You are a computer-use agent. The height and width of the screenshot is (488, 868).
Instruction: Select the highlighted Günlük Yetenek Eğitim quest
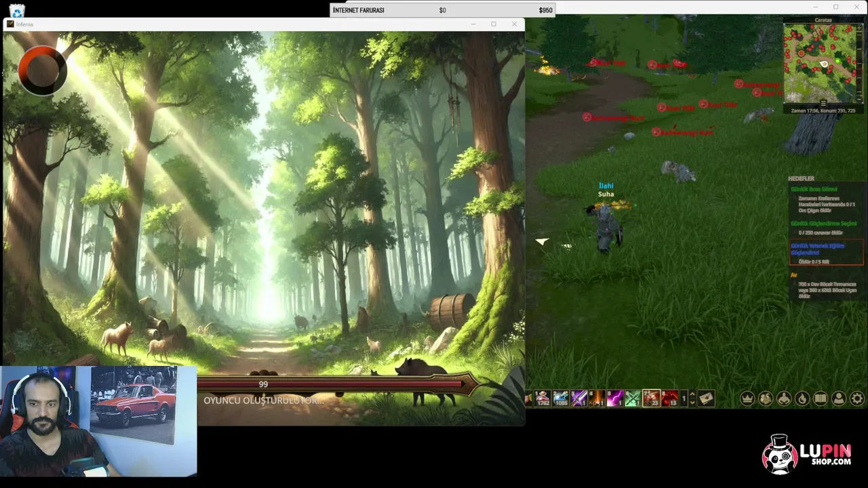827,252
